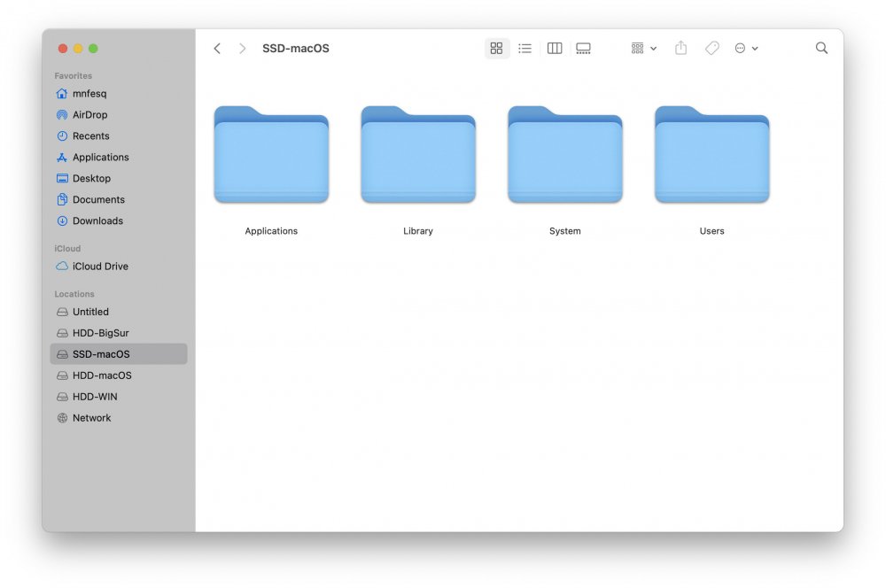Open Applications in the Favorites sidebar
This screenshot has width=886, height=588.
(x=119, y=157)
